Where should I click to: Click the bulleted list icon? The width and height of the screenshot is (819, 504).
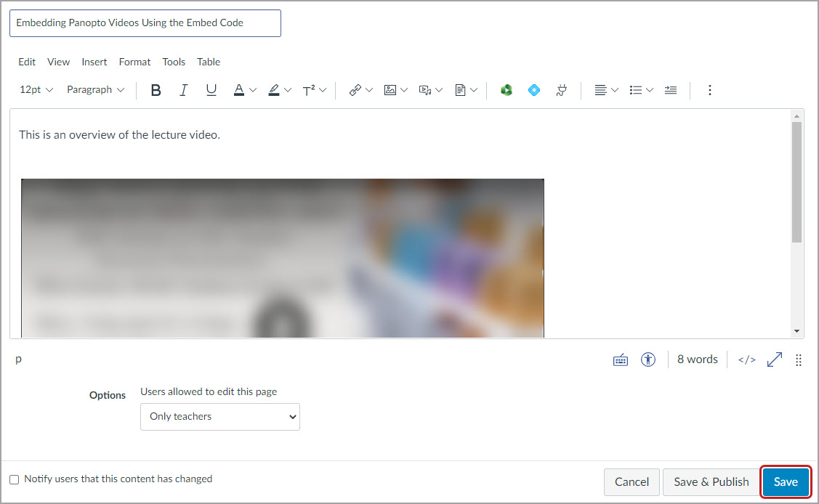coord(635,90)
